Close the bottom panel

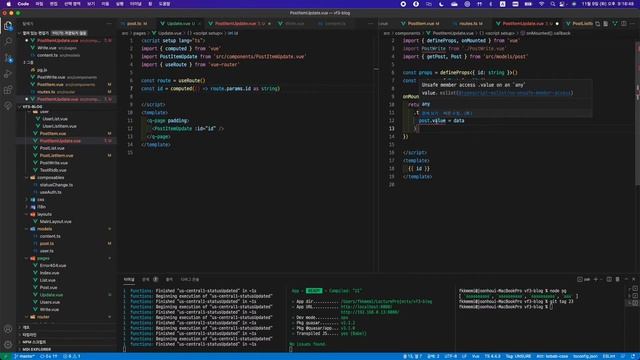633,279
